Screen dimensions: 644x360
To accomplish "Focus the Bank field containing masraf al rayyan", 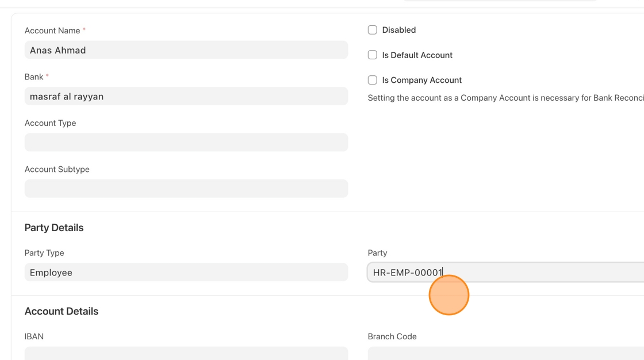I will point(186,97).
